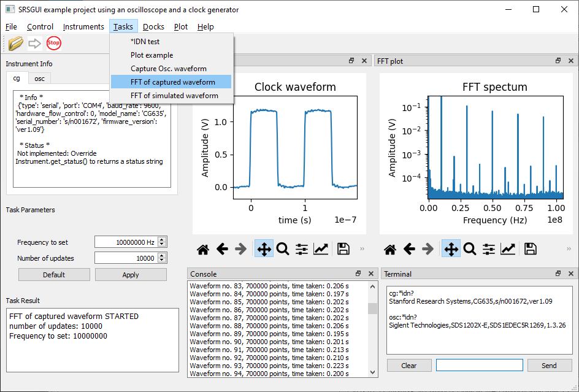579x392 pixels.
Task: Toggle pan tool in FFT plot toolbar
Action: [x=451, y=250]
